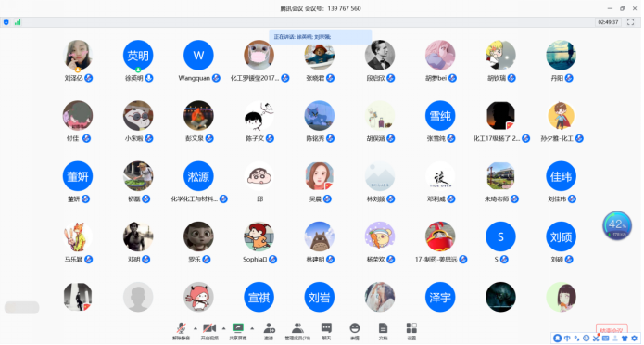Start screen sharing from toolbar

(x=238, y=331)
